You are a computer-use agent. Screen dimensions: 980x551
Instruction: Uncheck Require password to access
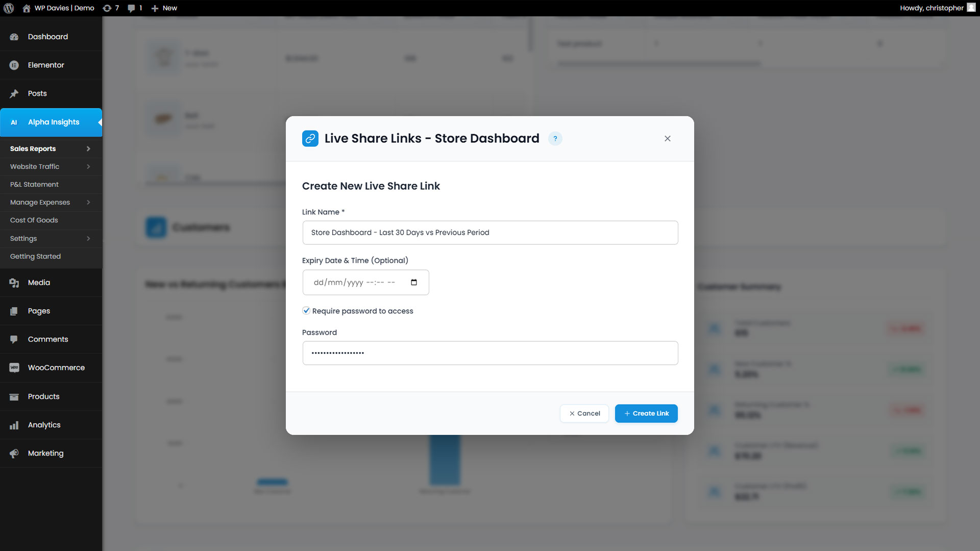pyautogui.click(x=306, y=311)
